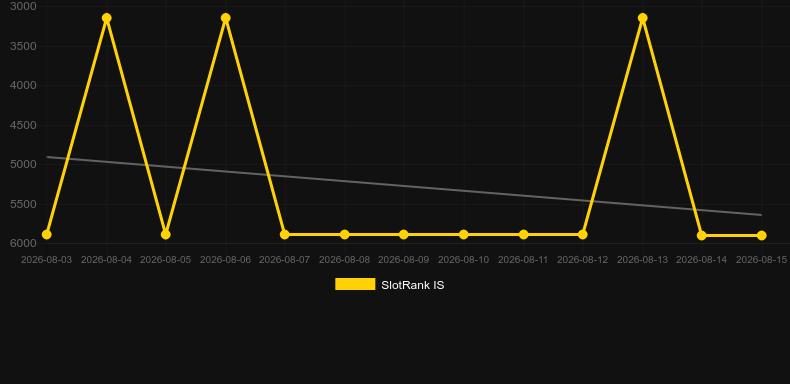The width and height of the screenshot is (790, 384).
Task: Click the x-axis label 2026-08-14
Action: coord(702,260)
